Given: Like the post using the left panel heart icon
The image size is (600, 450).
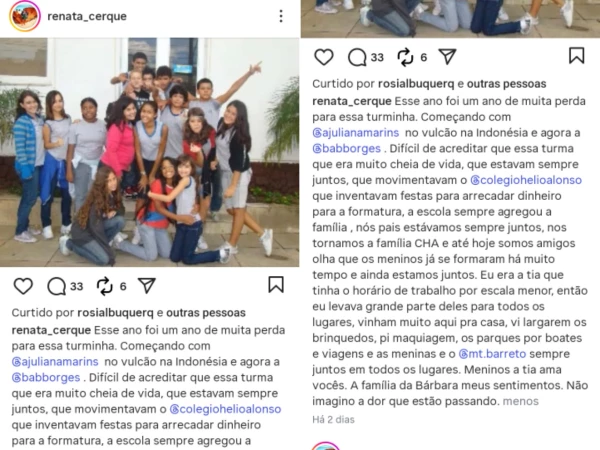Looking at the screenshot, I should pyautogui.click(x=23, y=286).
